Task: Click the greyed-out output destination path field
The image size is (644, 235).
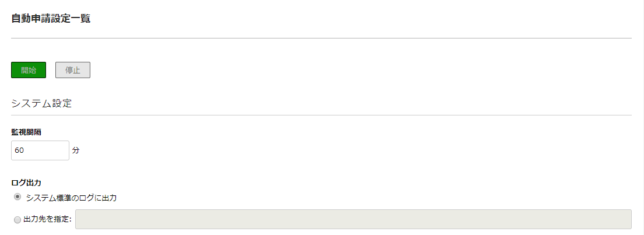Action: [x=353, y=219]
